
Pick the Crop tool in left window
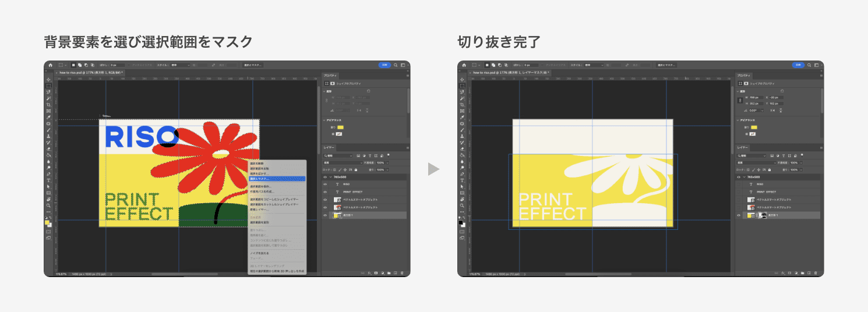pyautogui.click(x=48, y=104)
